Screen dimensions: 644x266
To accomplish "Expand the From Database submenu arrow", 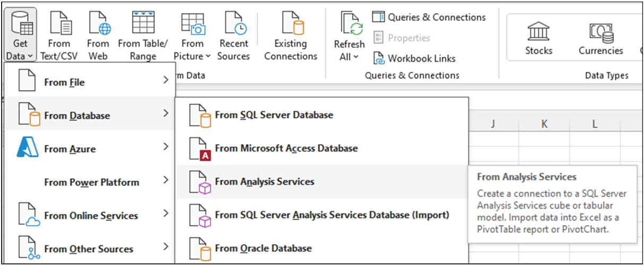I will (166, 113).
